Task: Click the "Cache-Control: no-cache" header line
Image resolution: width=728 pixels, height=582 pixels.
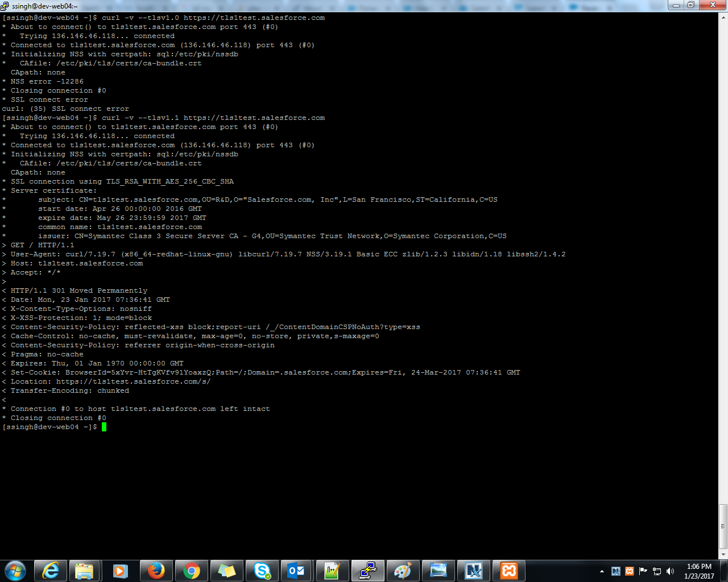Action: point(191,336)
